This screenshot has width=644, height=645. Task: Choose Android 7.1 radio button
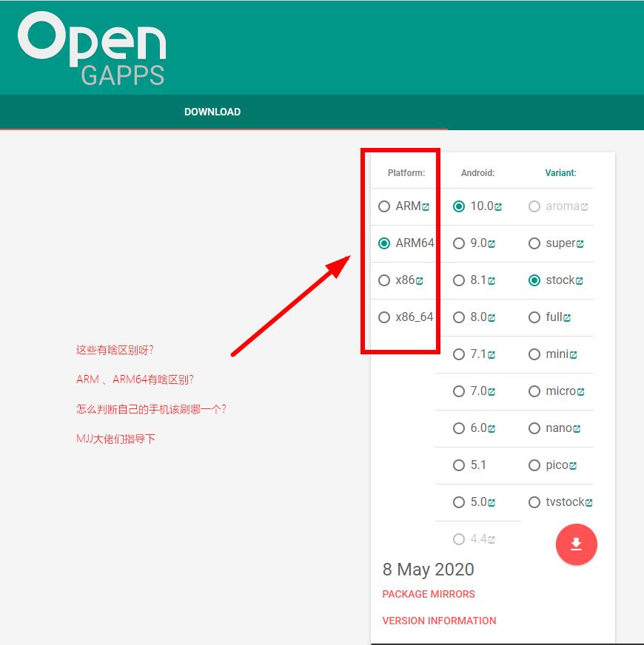coord(459,354)
